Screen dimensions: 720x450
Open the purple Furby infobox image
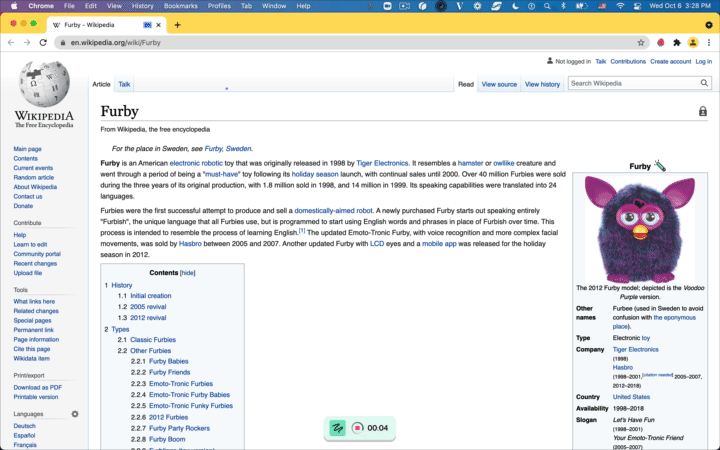638,228
